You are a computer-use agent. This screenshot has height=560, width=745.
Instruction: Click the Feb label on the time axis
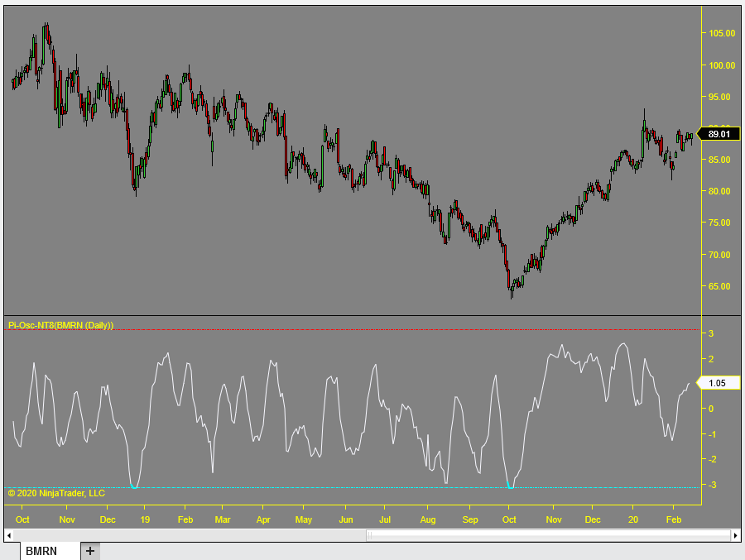point(673,520)
